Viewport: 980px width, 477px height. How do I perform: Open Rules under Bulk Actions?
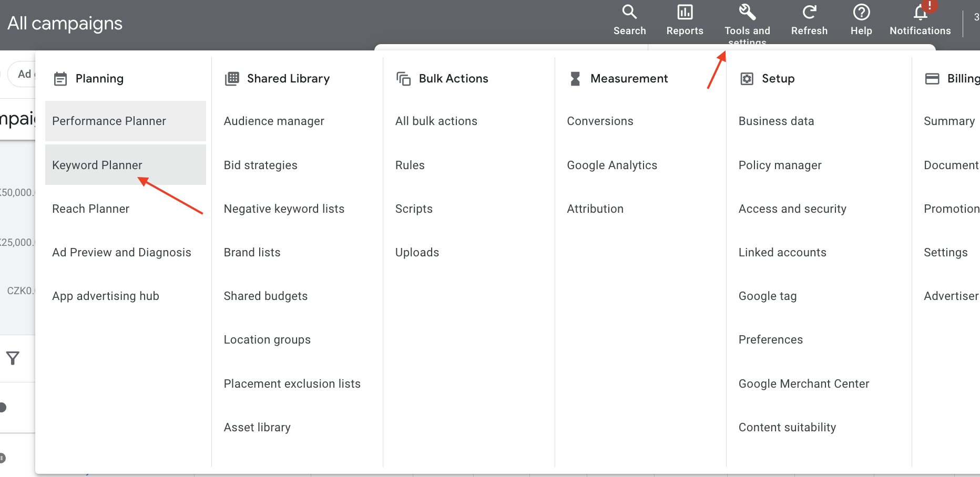tap(410, 165)
